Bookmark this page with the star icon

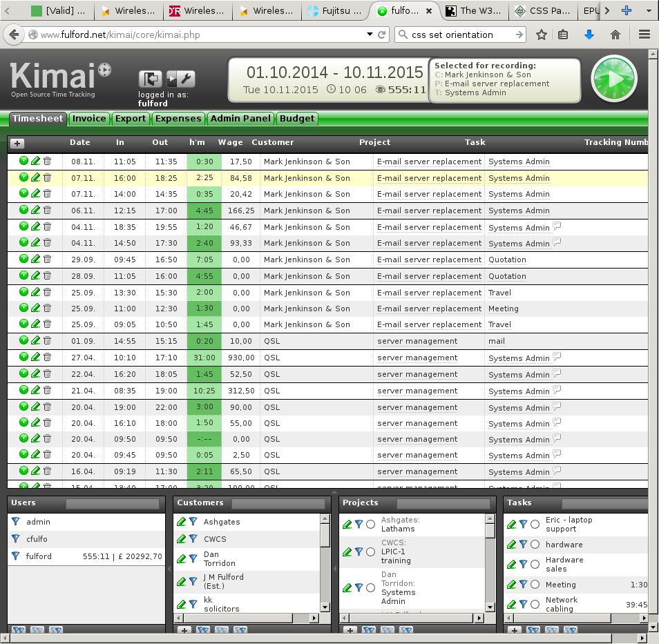pos(542,35)
